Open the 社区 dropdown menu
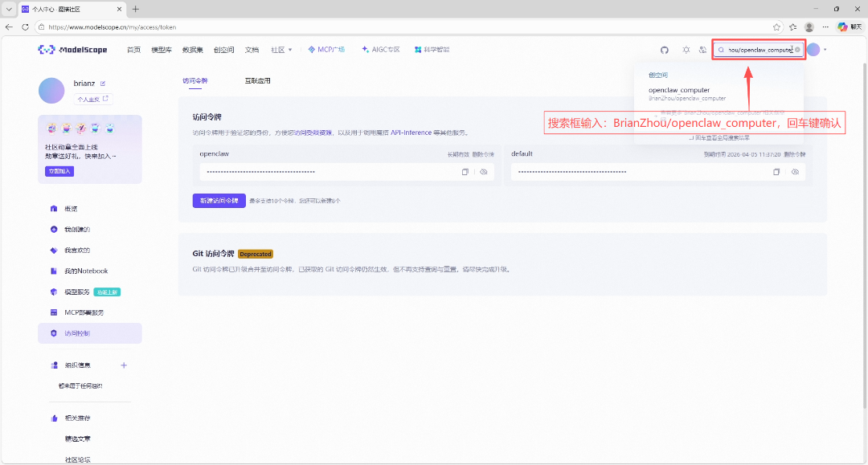Image resolution: width=868 pixels, height=465 pixels. (x=281, y=50)
